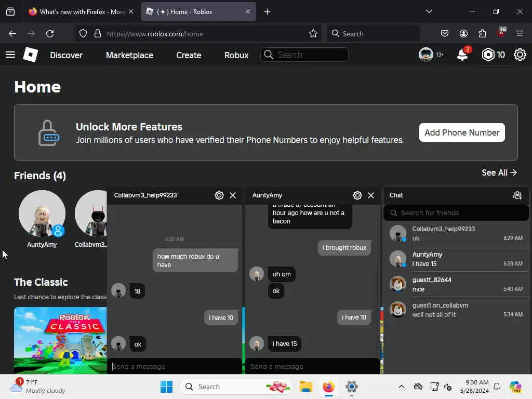Open the Roblox notifications bell

coord(463,54)
